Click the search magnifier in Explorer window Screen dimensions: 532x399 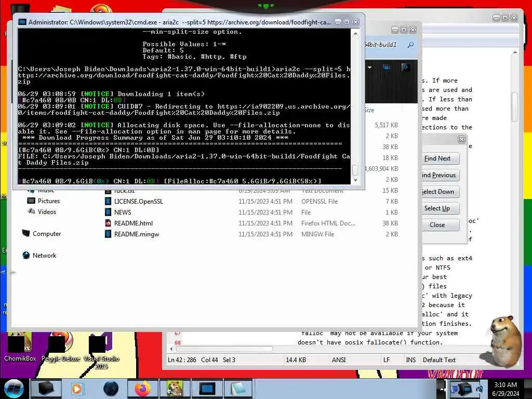410,45
